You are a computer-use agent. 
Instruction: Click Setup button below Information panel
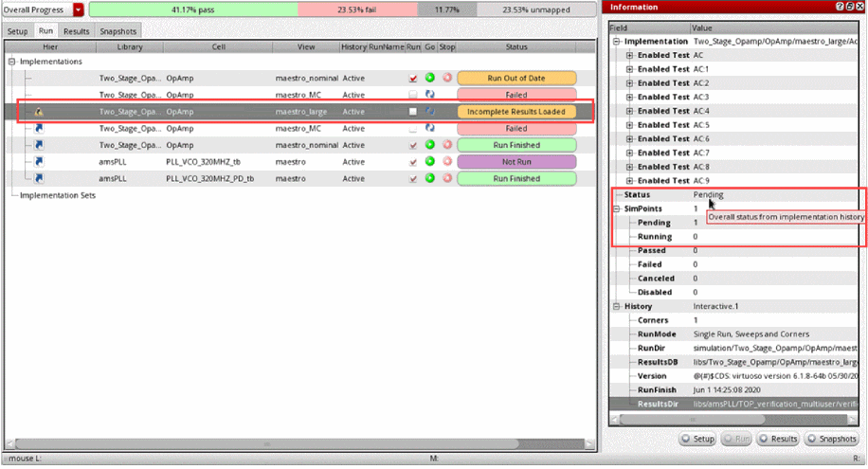tap(697, 439)
